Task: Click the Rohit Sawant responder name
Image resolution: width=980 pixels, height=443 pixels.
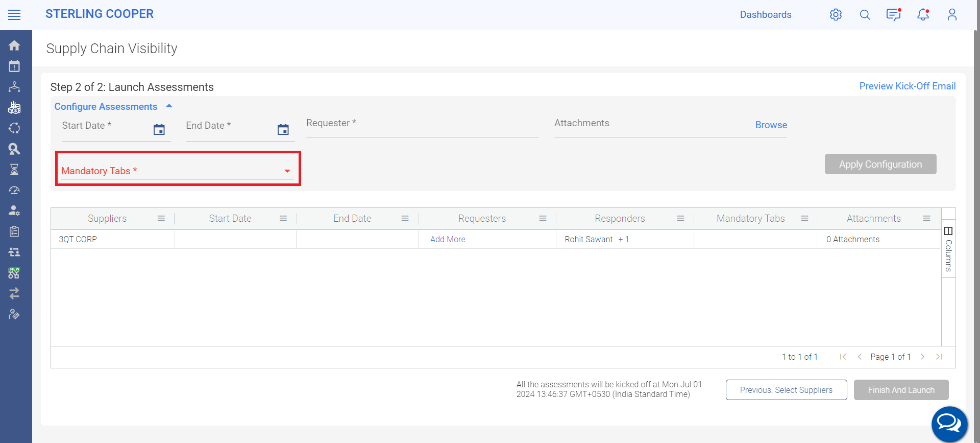Action: pos(589,239)
